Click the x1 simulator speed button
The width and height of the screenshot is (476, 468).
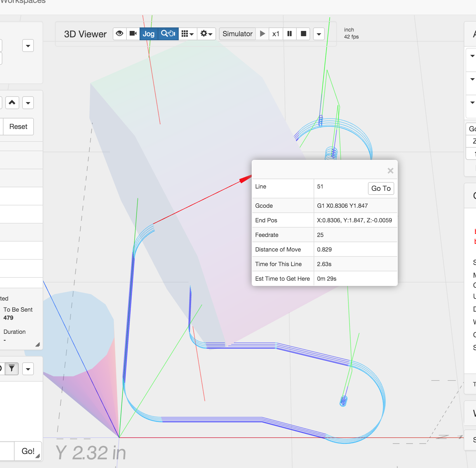tap(276, 34)
